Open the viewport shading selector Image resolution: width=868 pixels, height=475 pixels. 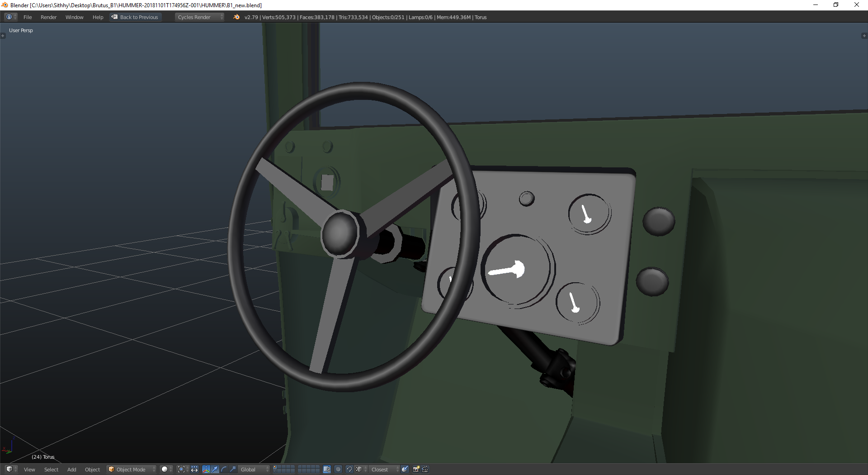(x=166, y=469)
